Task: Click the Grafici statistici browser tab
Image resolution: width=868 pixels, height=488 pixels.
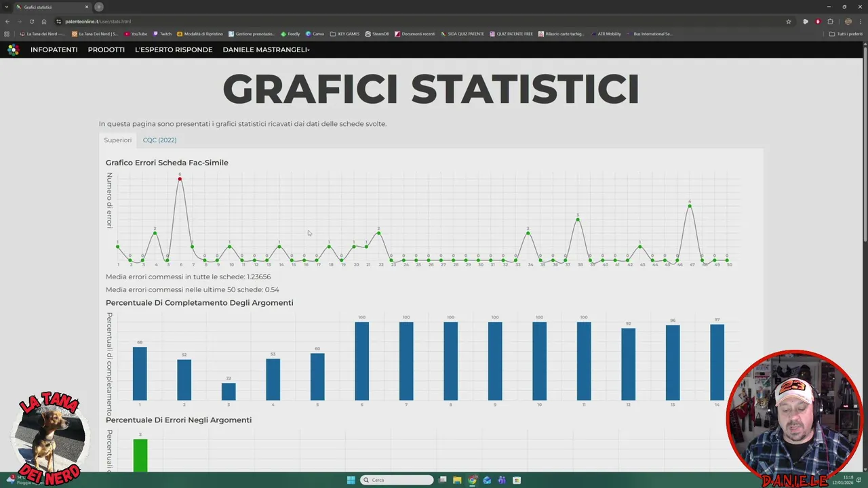Action: pyautogui.click(x=51, y=7)
